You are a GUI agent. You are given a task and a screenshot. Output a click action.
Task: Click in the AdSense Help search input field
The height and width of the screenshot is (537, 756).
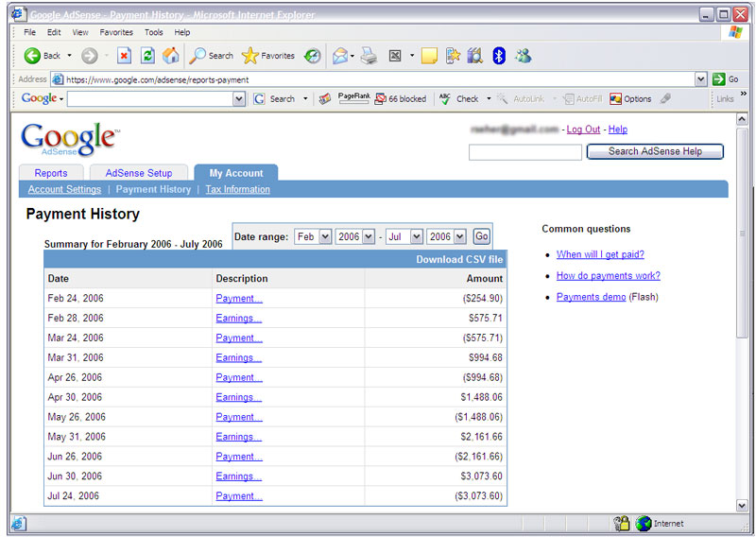click(525, 152)
